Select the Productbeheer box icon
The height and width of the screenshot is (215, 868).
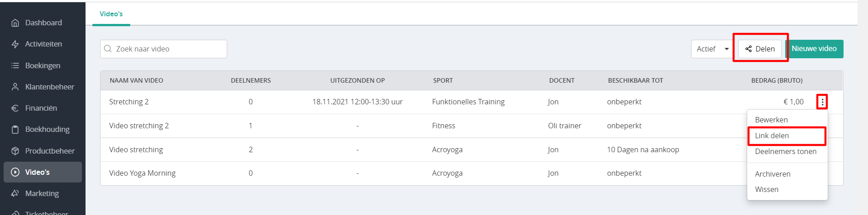15,151
